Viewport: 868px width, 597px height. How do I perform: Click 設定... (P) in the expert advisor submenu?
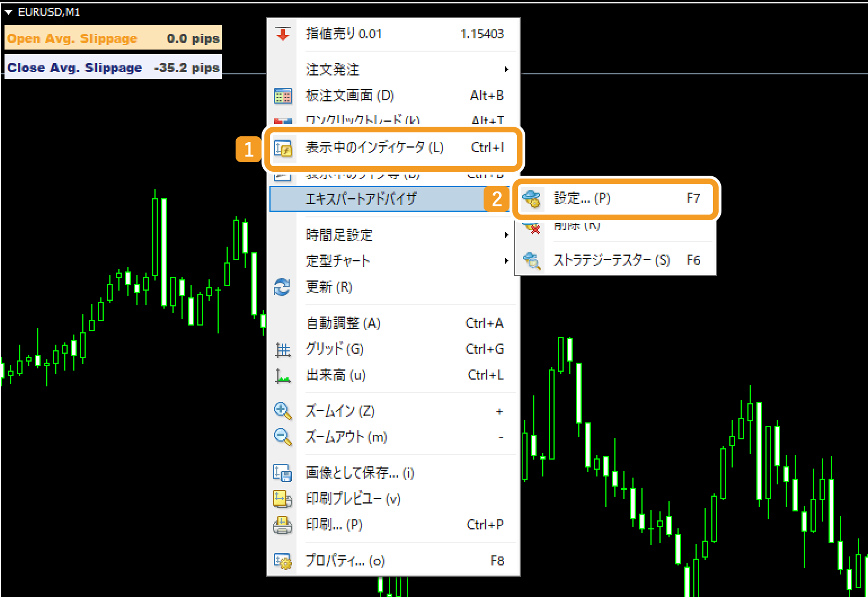pyautogui.click(x=581, y=198)
